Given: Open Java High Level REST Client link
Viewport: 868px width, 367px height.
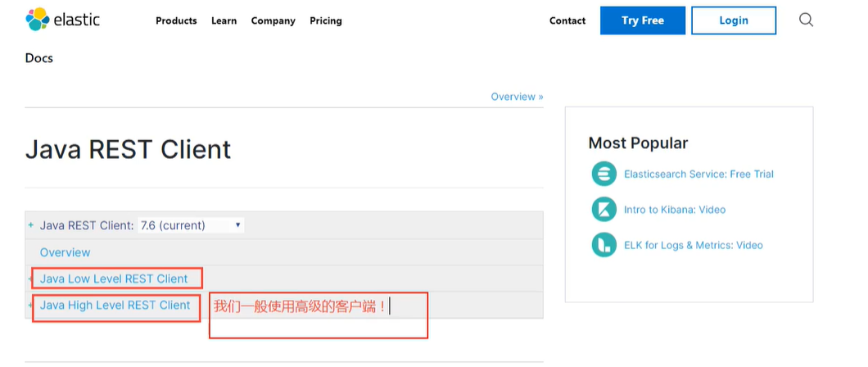Looking at the screenshot, I should point(115,305).
